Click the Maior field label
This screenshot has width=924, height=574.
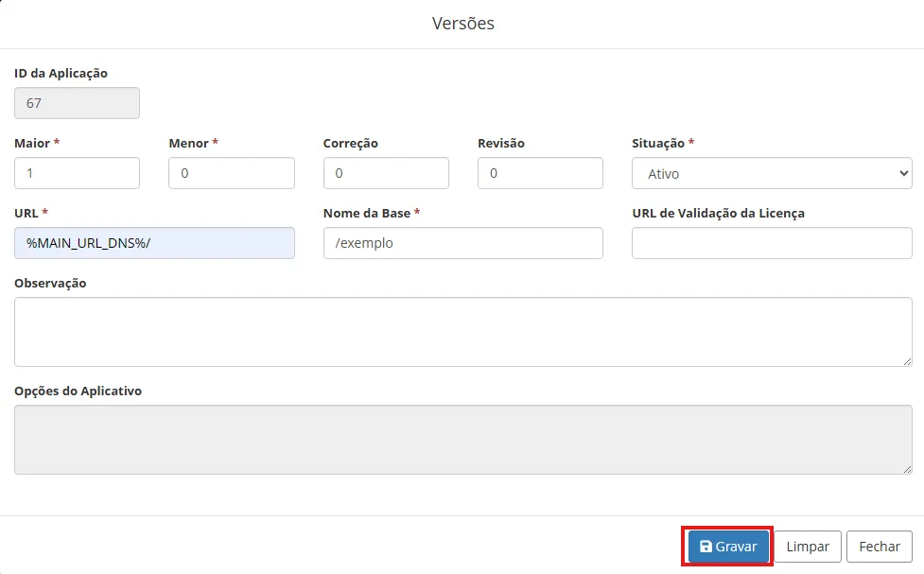tap(32, 143)
